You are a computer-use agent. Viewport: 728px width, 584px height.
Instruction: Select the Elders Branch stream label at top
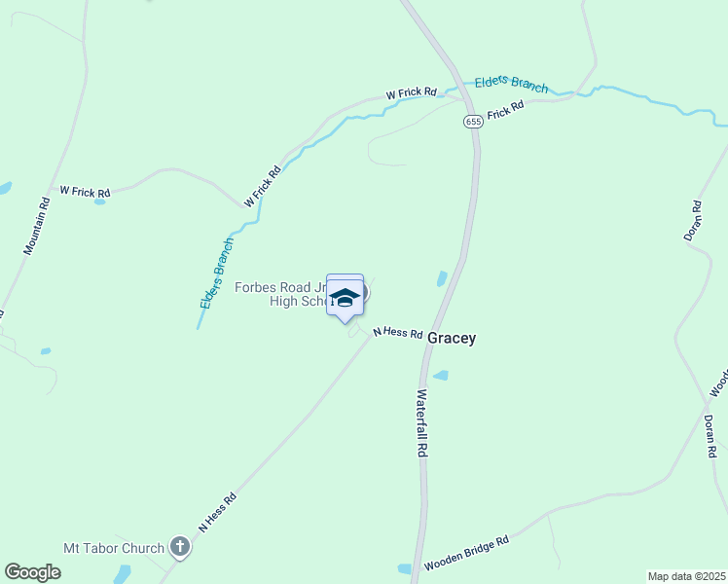coord(511,84)
